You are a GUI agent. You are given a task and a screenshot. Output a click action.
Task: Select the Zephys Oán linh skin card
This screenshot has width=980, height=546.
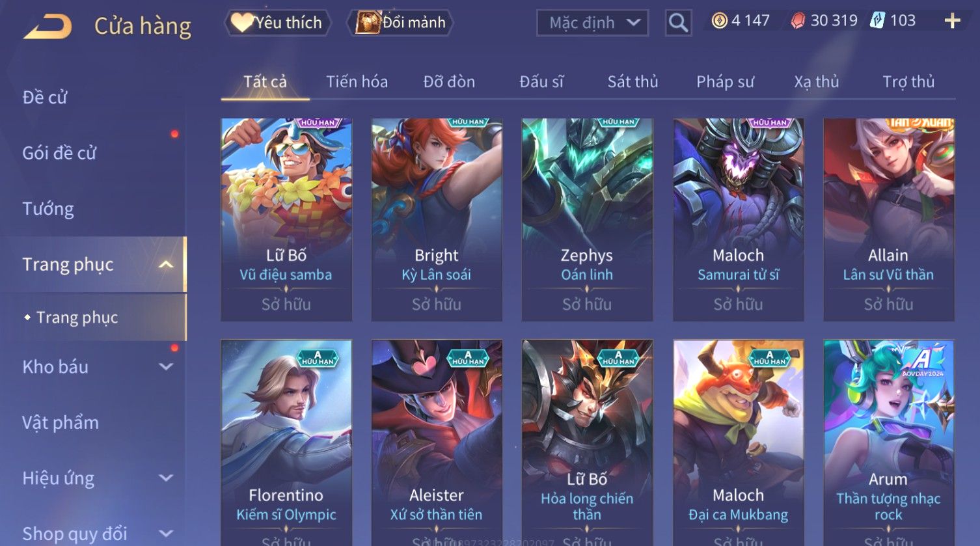click(587, 219)
